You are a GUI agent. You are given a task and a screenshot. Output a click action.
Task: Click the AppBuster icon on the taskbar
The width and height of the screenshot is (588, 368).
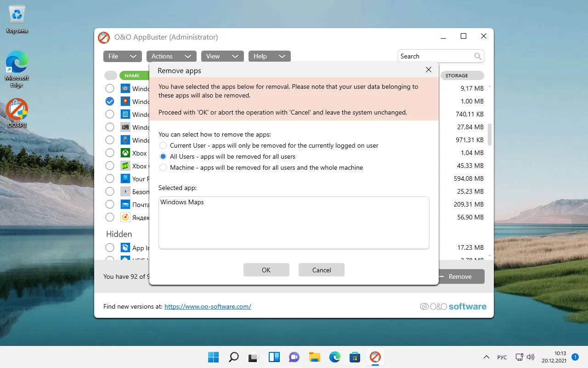[x=375, y=357]
